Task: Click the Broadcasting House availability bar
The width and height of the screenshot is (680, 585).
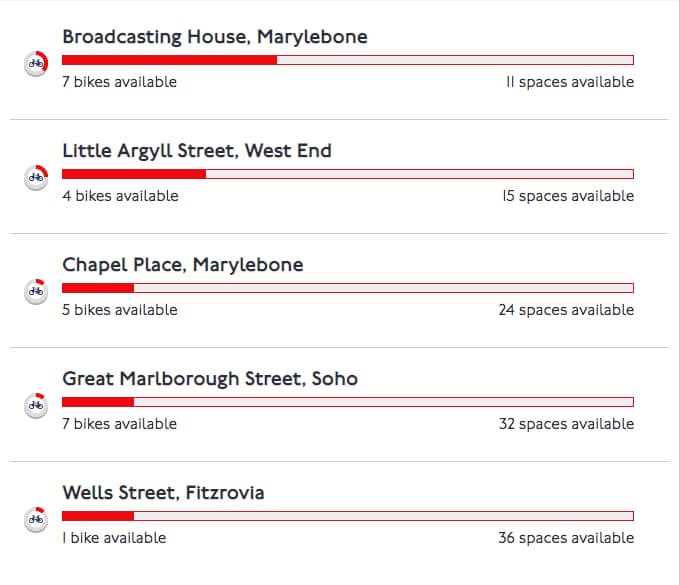Action: tap(347, 60)
